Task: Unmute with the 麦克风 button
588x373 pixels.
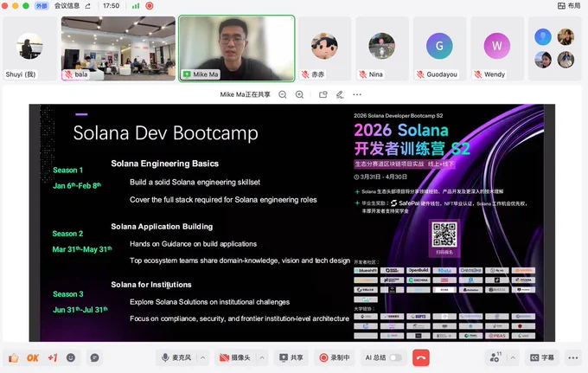Action: [x=176, y=358]
